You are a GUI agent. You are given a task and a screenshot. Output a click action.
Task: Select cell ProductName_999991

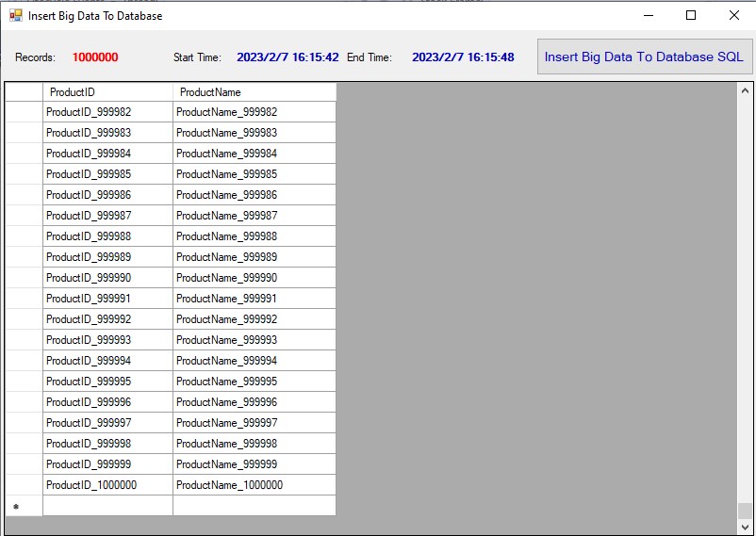(x=255, y=299)
